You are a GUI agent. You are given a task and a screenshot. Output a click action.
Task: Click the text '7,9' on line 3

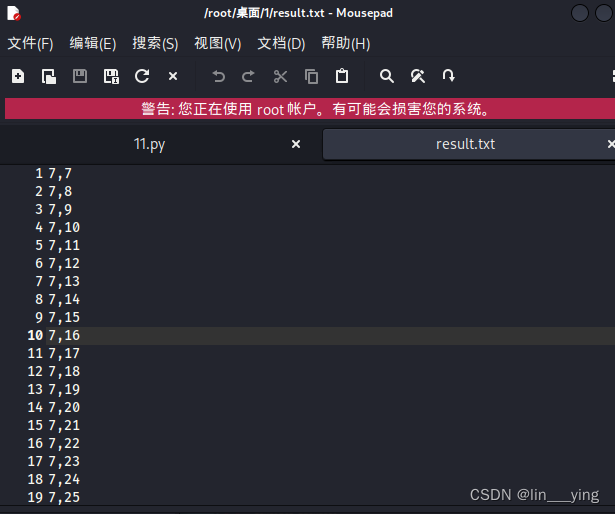[x=60, y=210]
